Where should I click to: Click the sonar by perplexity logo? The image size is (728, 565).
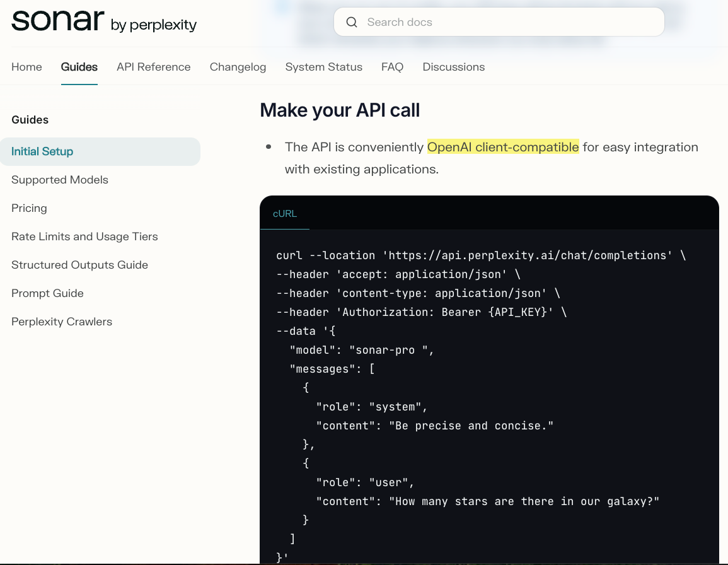[104, 21]
